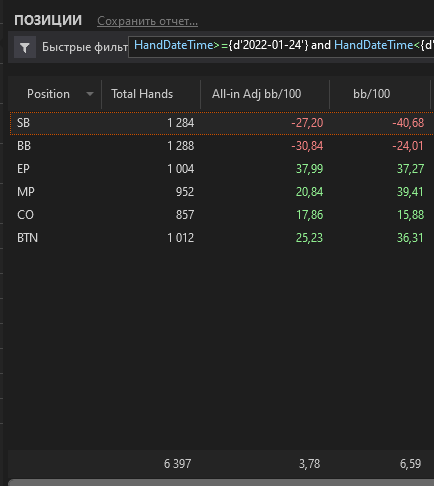Select the BB position row

tap(222, 146)
